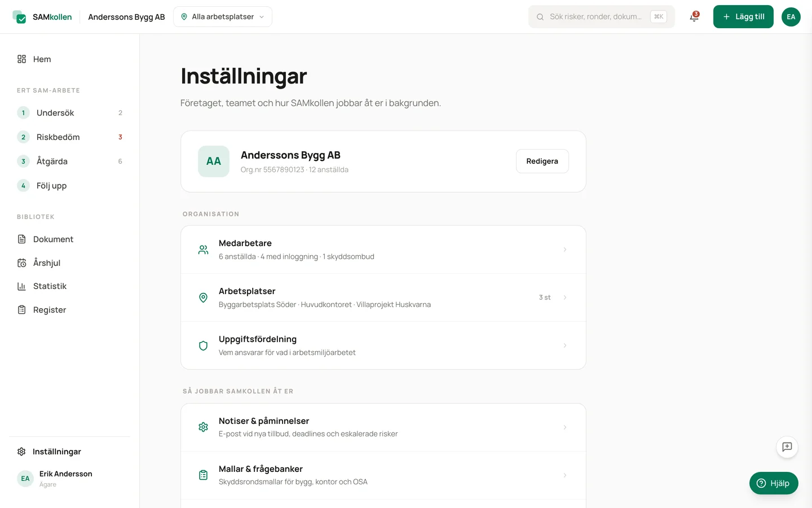
Task: Click the EA avatar next to Erik Andersson
Action: point(25,479)
